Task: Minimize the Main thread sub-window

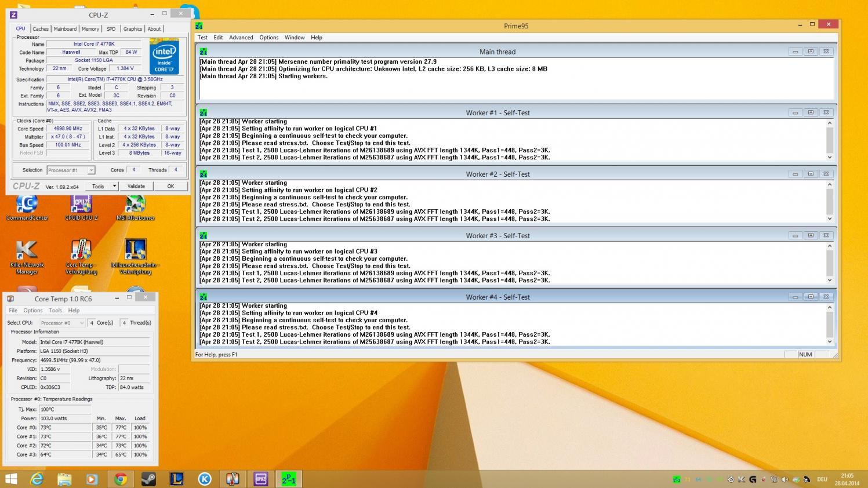Action: point(796,52)
